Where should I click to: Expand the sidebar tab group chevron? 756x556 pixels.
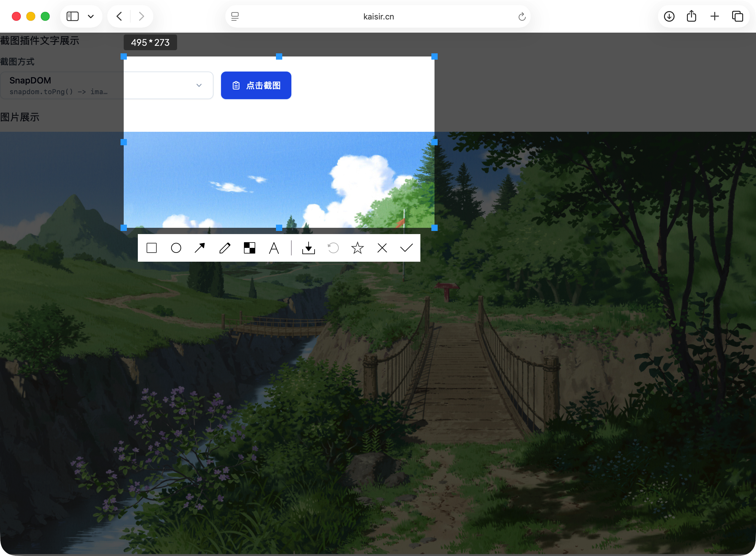click(x=91, y=17)
